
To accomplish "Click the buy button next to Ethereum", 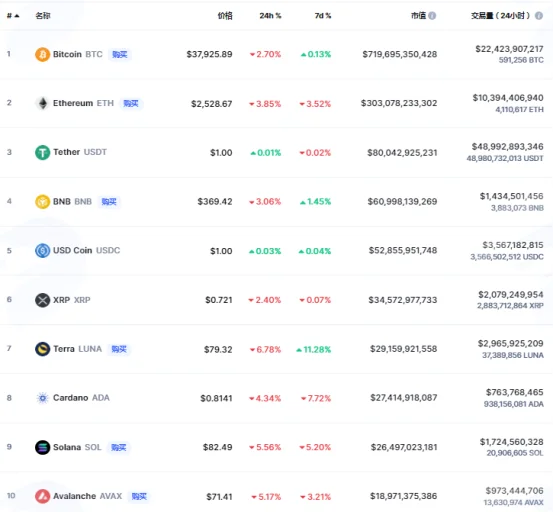I will point(131,103).
